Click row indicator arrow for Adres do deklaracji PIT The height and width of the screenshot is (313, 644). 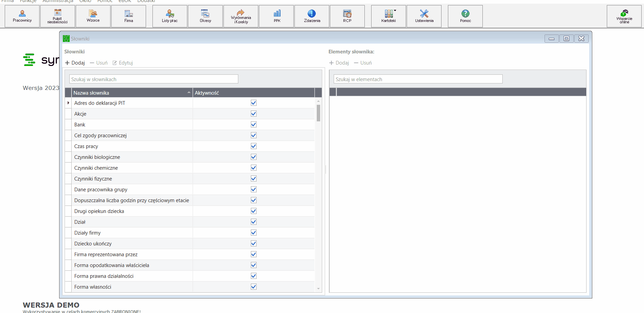(x=68, y=103)
